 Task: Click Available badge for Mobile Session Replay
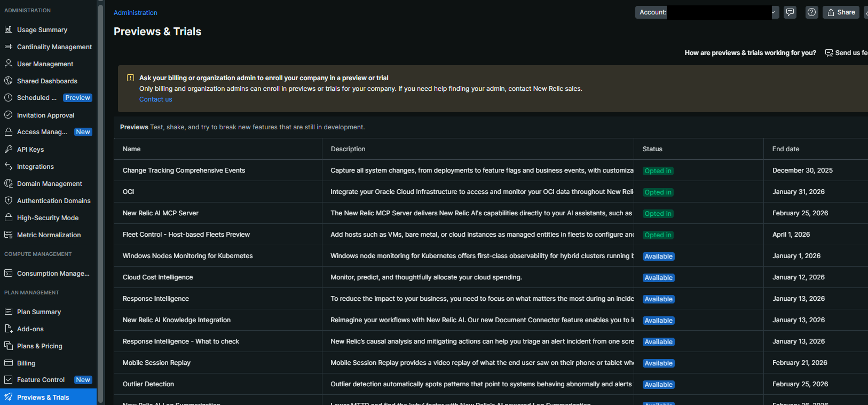click(658, 363)
